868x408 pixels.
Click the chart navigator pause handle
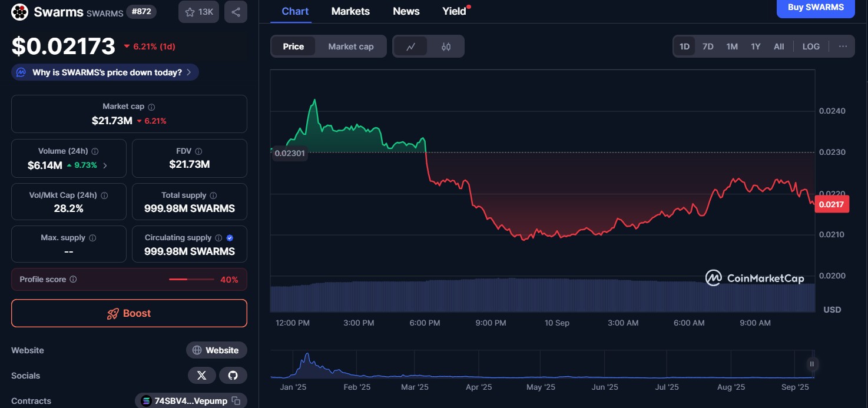tap(811, 364)
